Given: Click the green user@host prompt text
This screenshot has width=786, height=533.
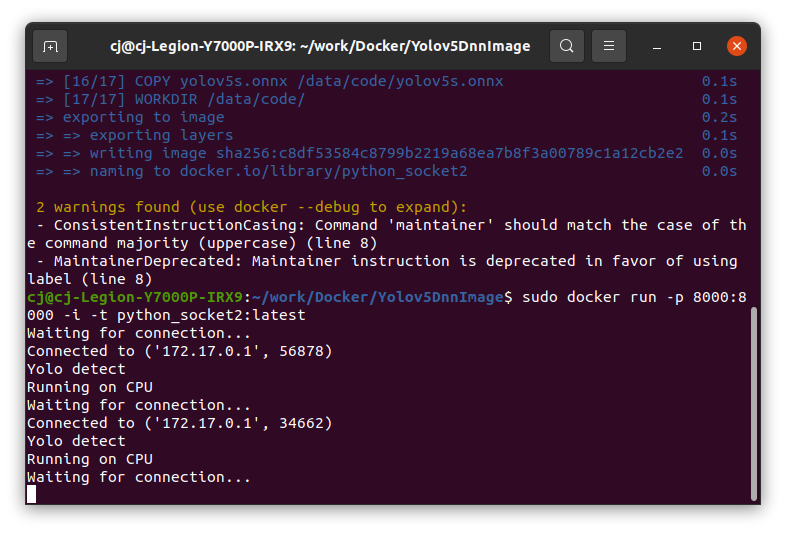Looking at the screenshot, I should point(135,297).
